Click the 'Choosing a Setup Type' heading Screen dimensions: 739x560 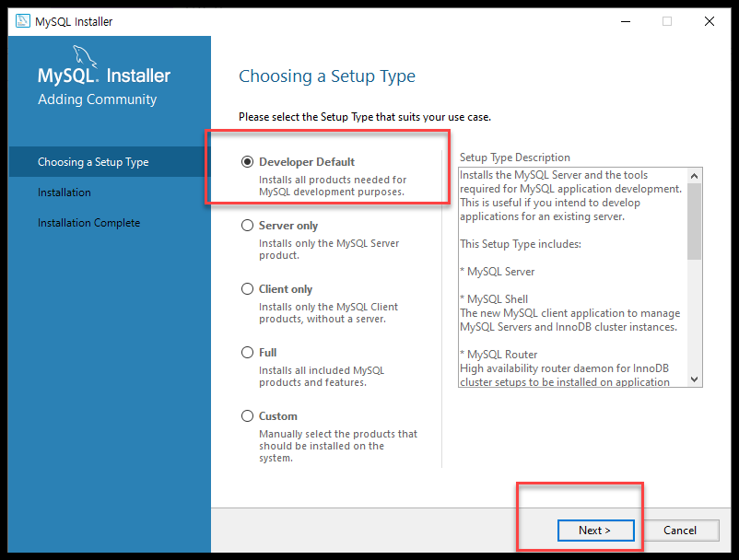click(327, 76)
